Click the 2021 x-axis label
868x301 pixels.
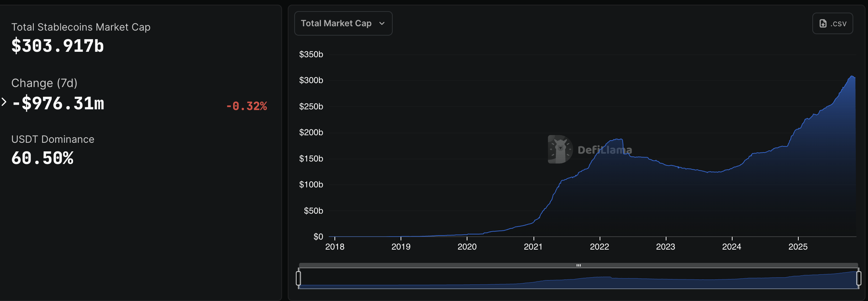coord(533,247)
